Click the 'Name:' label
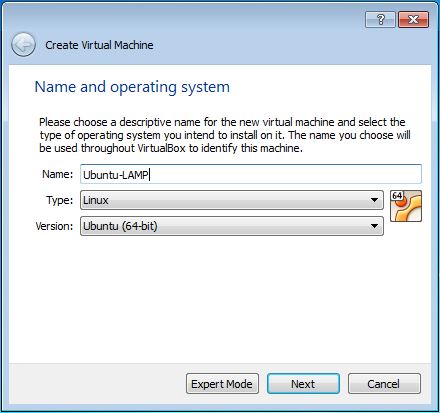Screen dimensions: 440x413 coord(57,174)
